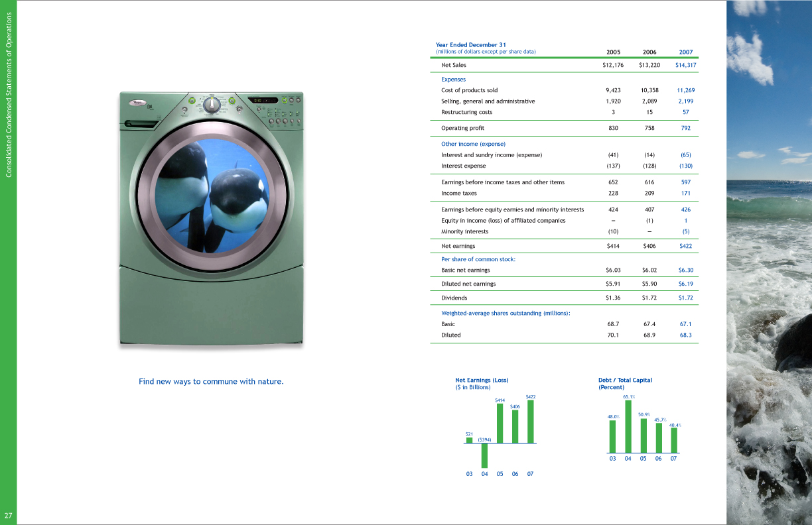Click the 2,199 value
Image resolution: width=812 pixels, height=525 pixels.
(685, 101)
